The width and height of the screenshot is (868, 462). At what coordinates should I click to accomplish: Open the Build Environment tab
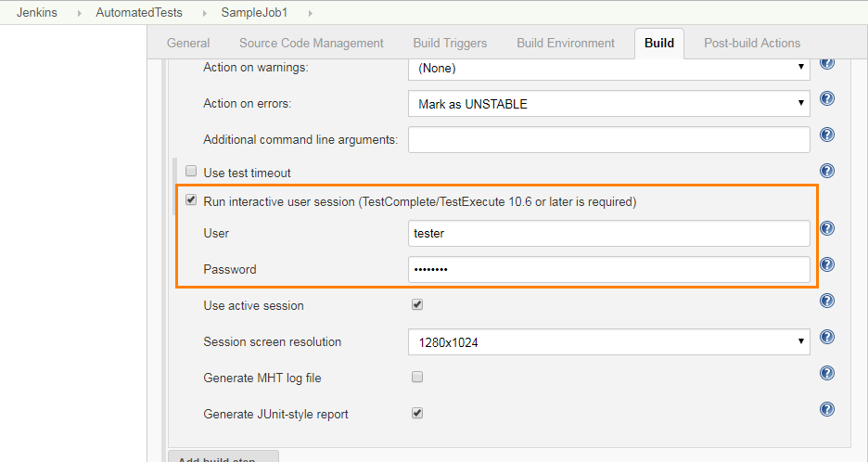point(566,44)
